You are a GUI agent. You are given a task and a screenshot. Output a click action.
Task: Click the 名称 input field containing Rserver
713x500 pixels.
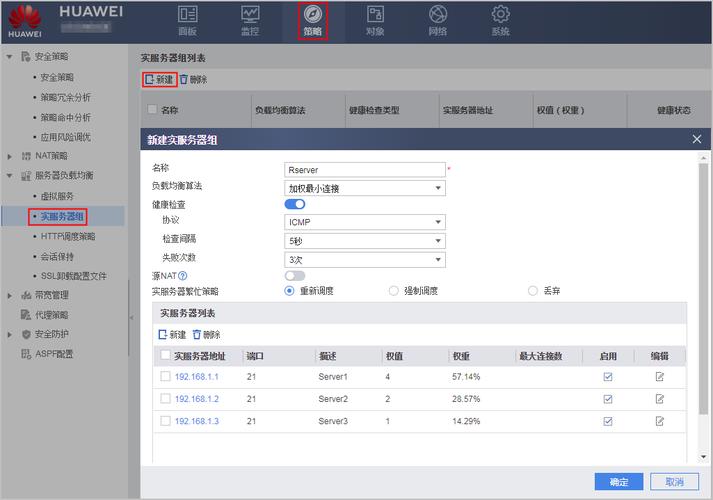365,170
